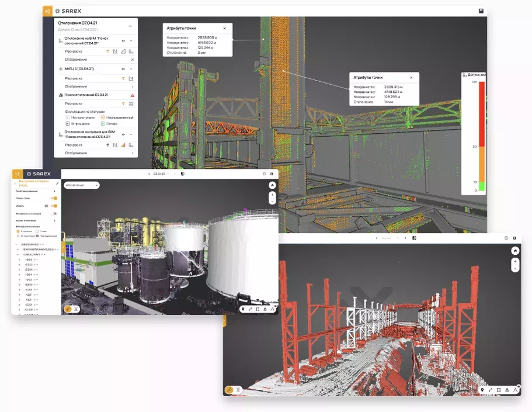Click the pencil edit icon beside Высотные аппараты

[x=57, y=184]
